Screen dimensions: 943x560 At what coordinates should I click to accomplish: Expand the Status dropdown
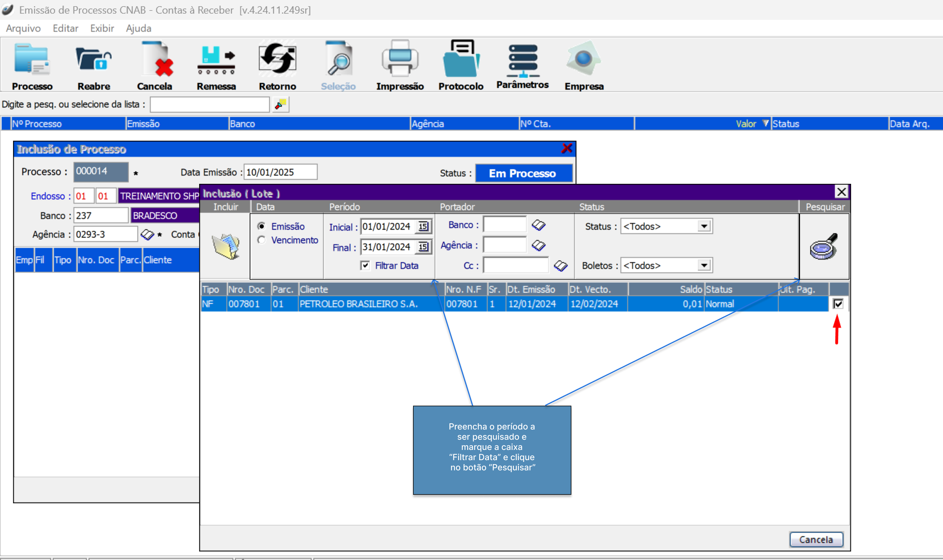pyautogui.click(x=704, y=226)
